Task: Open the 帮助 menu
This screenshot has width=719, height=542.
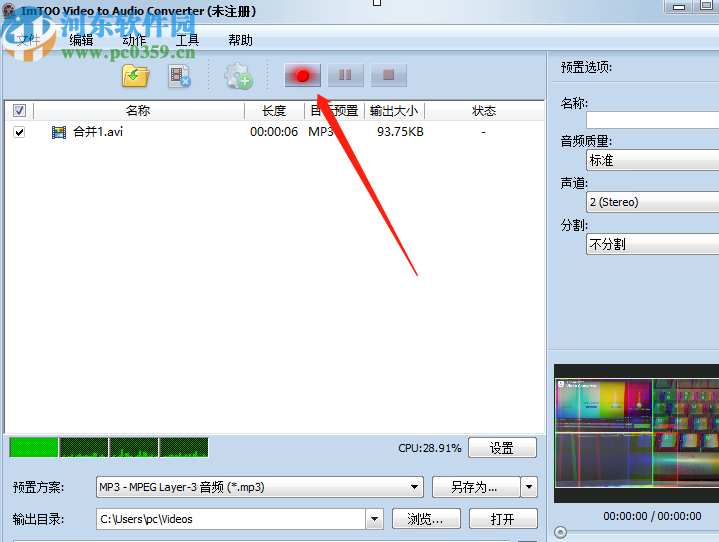Action: click(x=241, y=40)
